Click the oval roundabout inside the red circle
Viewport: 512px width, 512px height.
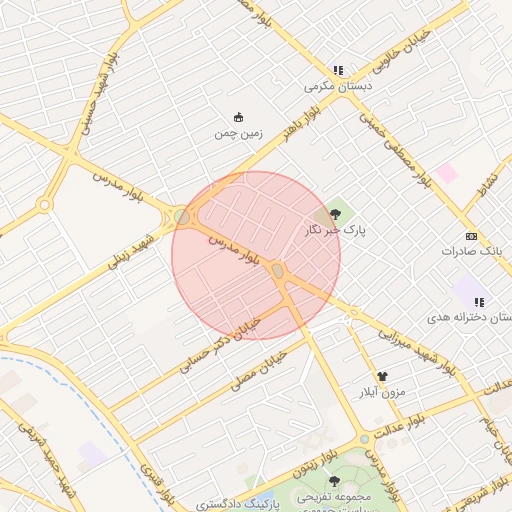pyautogui.click(x=278, y=270)
